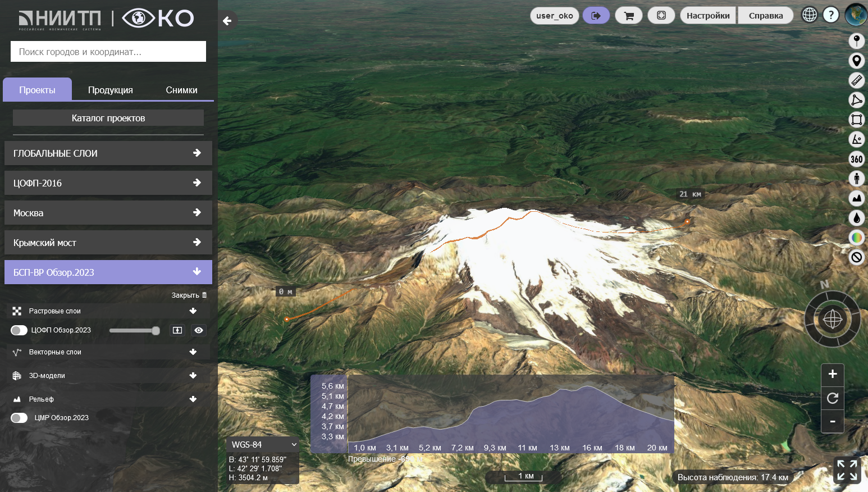Enable the ЦМР Обзор.2023 relief switch

[19, 418]
